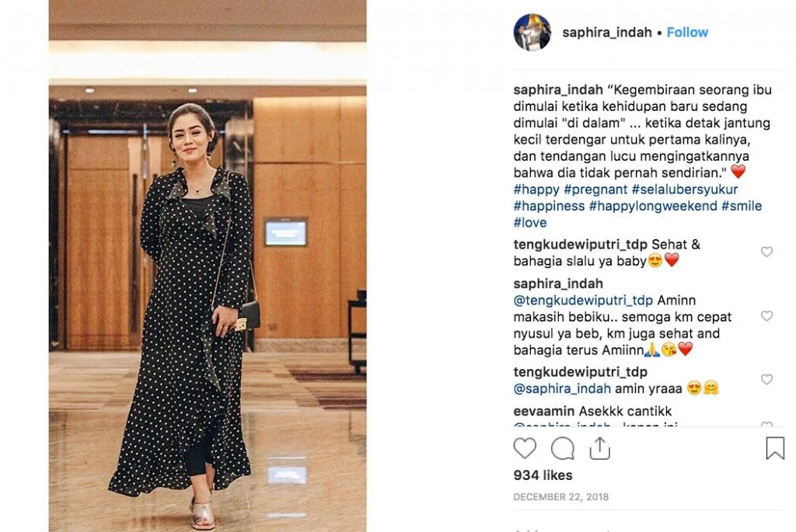Open the polka dot dress photo
This screenshot has height=532, width=796.
[x=208, y=266]
